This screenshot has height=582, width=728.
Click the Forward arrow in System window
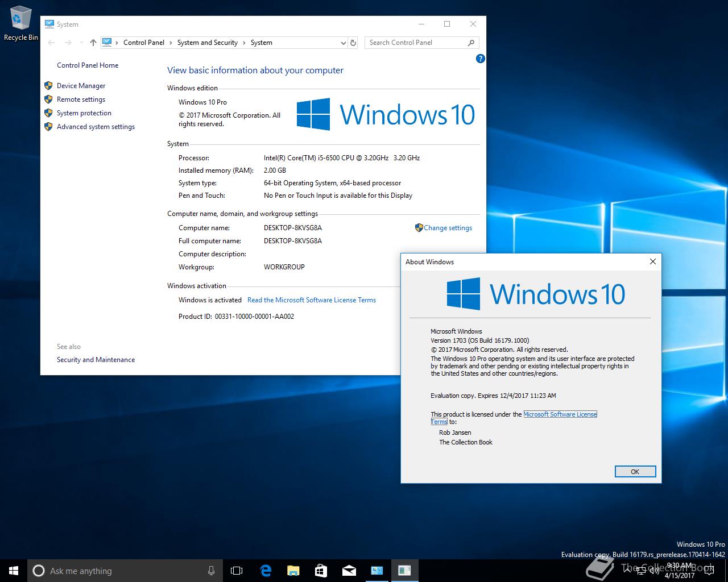[68, 43]
